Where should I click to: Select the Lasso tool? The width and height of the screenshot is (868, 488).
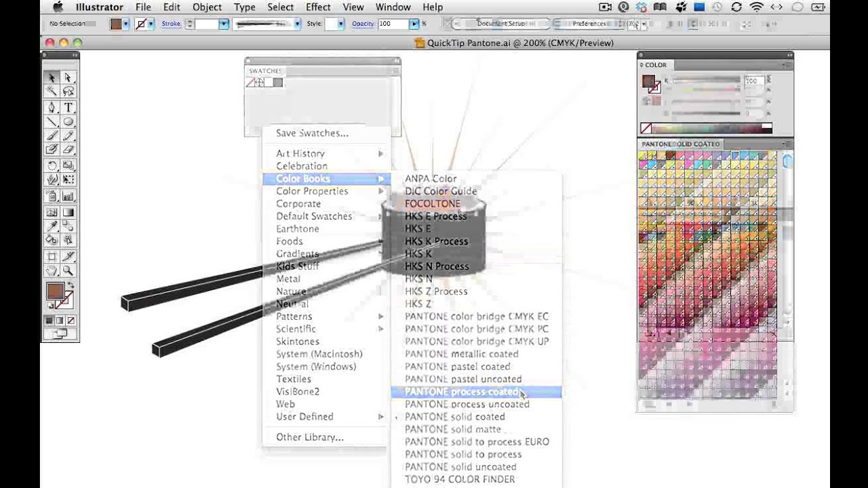68,91
